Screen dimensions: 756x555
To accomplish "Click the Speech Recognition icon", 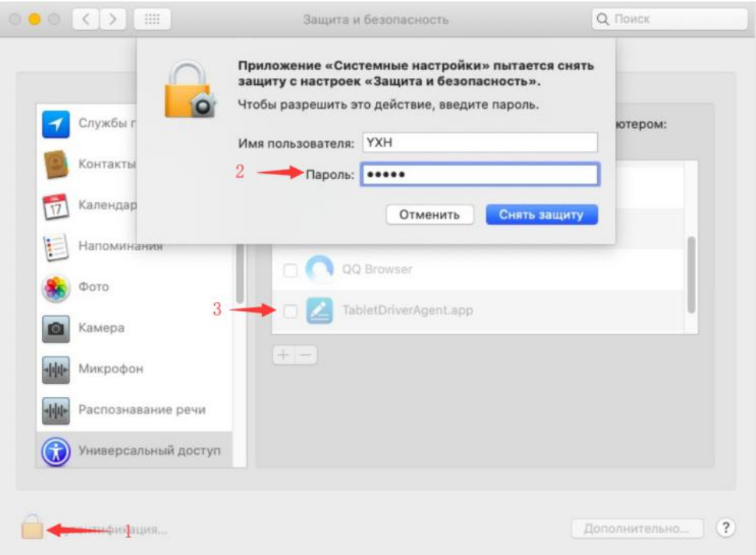I will pos(56,410).
